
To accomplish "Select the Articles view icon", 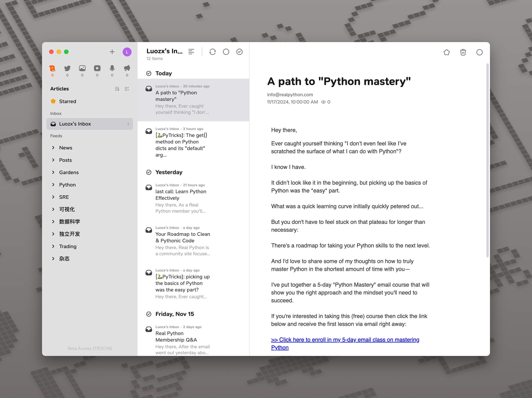I will (x=52, y=68).
